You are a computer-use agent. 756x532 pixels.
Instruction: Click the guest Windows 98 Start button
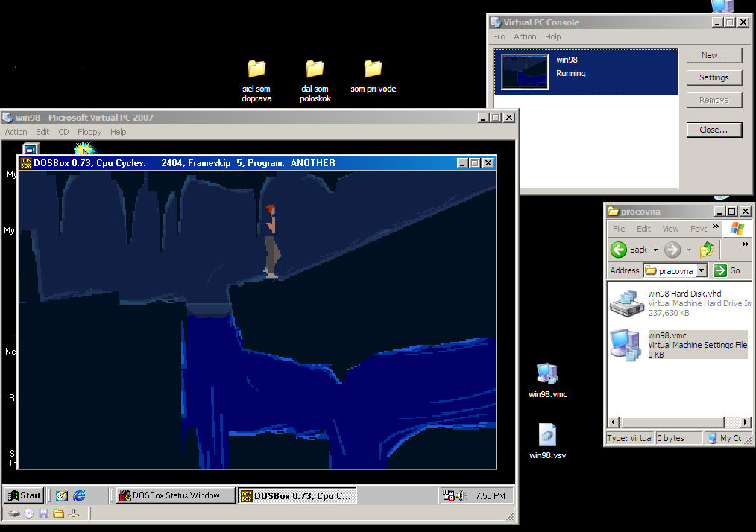(24, 495)
